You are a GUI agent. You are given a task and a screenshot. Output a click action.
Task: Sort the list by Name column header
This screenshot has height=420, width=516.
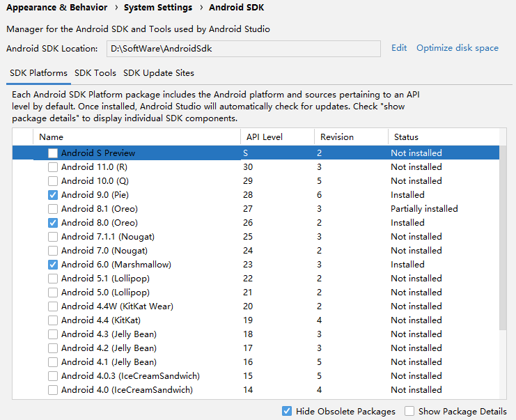pos(136,137)
